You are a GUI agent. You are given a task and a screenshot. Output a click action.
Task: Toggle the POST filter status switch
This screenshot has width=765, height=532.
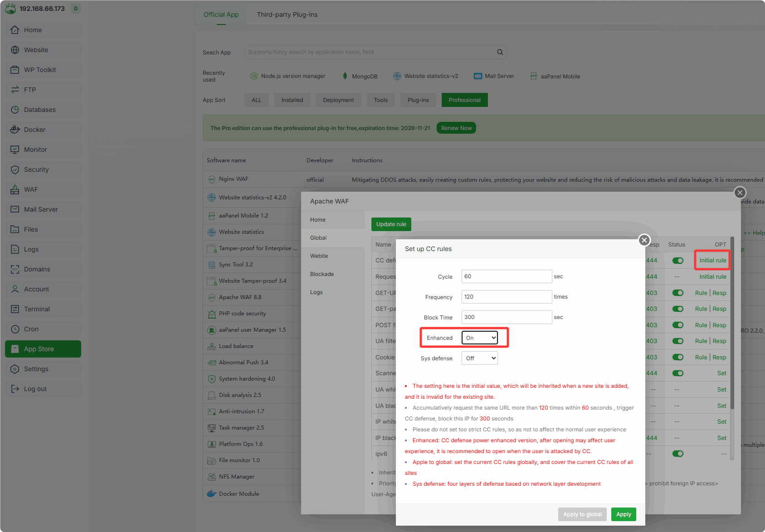[678, 325]
